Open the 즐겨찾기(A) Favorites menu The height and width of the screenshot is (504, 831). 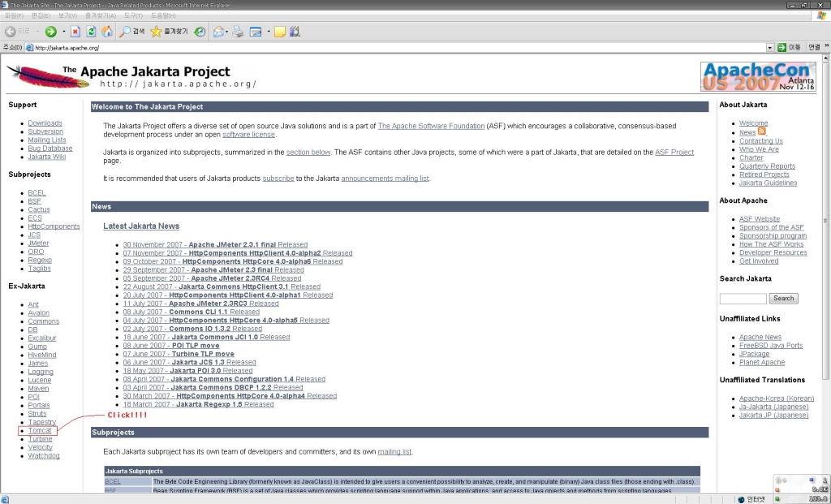[100, 16]
